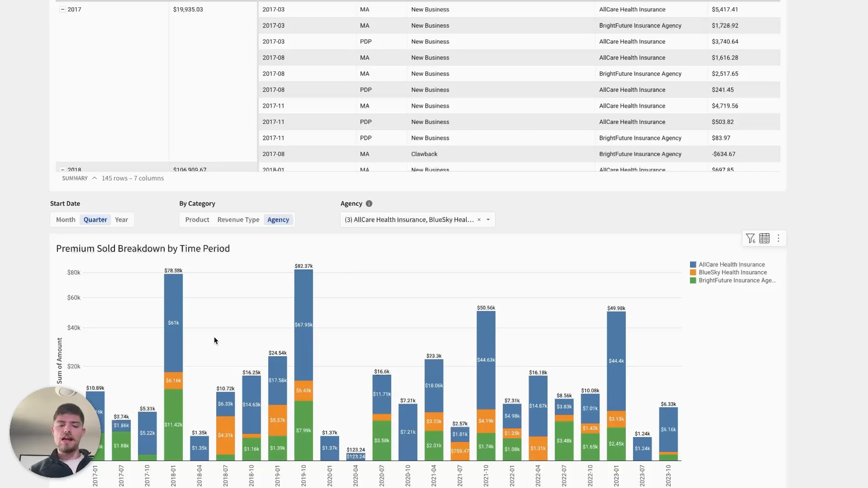The width and height of the screenshot is (868, 488).
Task: Click the $82.37k bar total label
Action: (x=303, y=266)
